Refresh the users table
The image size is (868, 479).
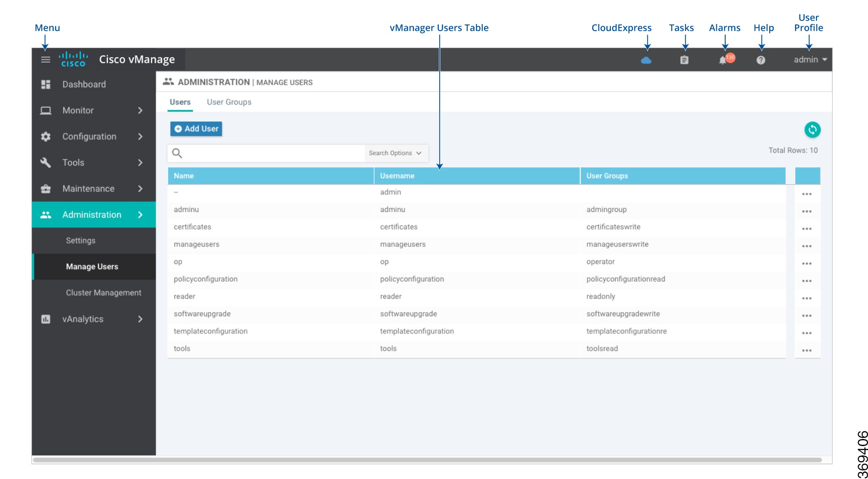pyautogui.click(x=812, y=129)
